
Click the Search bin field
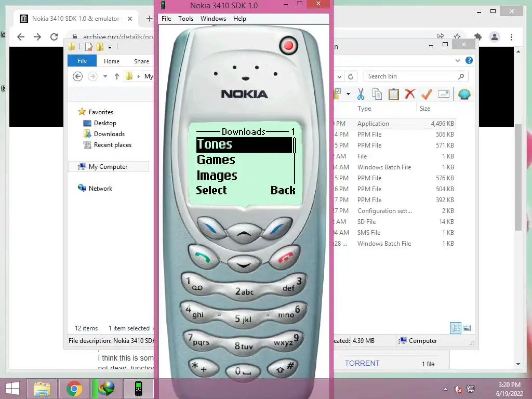click(416, 76)
